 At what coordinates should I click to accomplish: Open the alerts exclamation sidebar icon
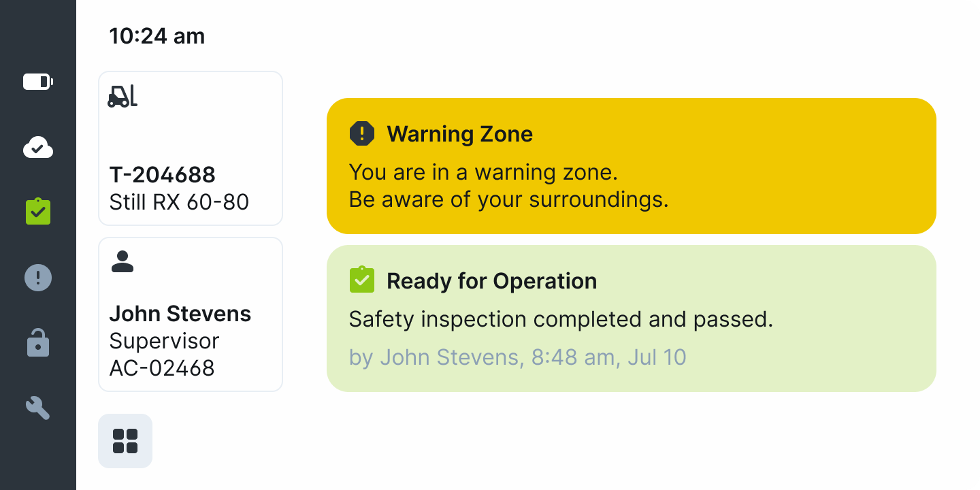pyautogui.click(x=38, y=278)
